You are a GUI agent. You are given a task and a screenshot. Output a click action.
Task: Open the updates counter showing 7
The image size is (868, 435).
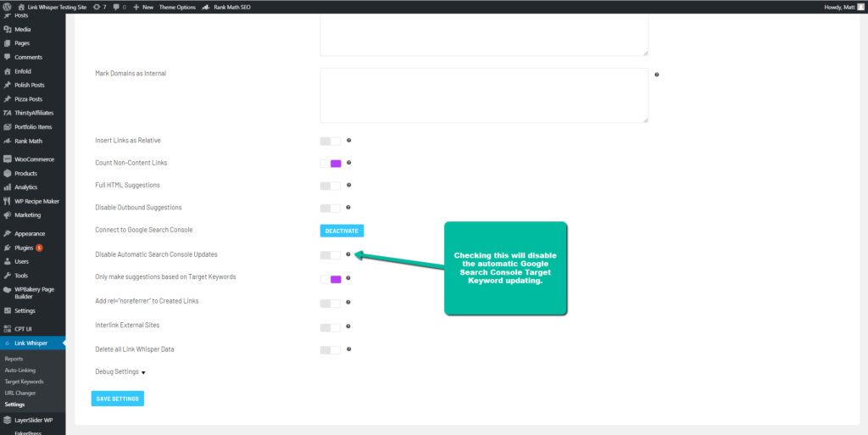point(100,7)
